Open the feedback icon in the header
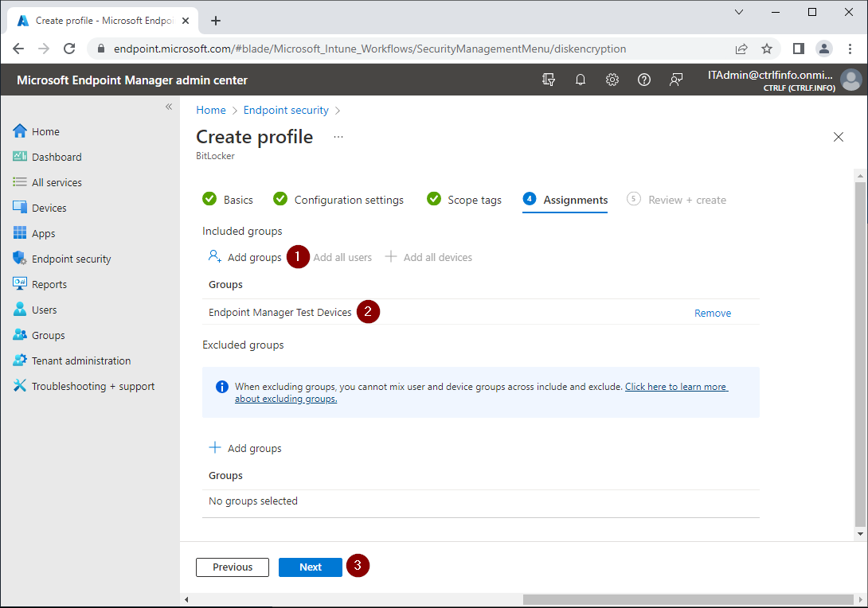Image resolution: width=868 pixels, height=608 pixels. click(x=675, y=79)
